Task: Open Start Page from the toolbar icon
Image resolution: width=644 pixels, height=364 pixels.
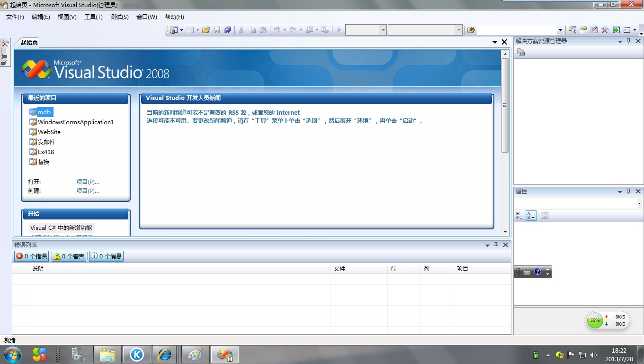Action: 616,30
